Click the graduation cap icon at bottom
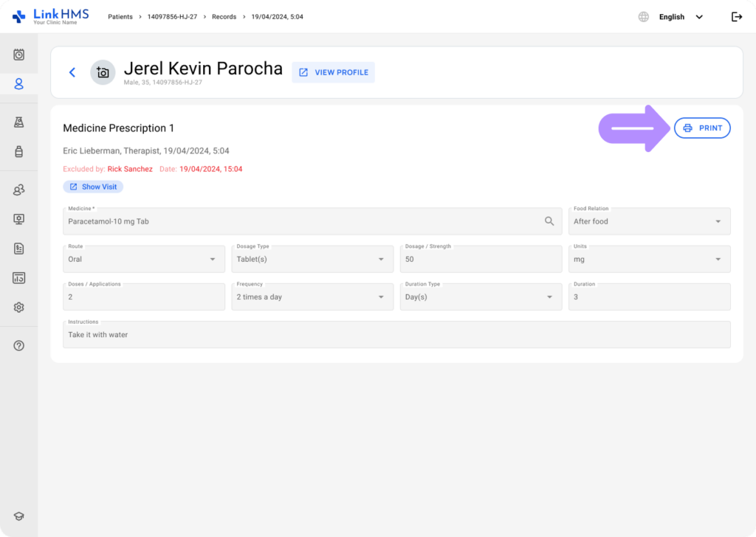 pos(19,517)
